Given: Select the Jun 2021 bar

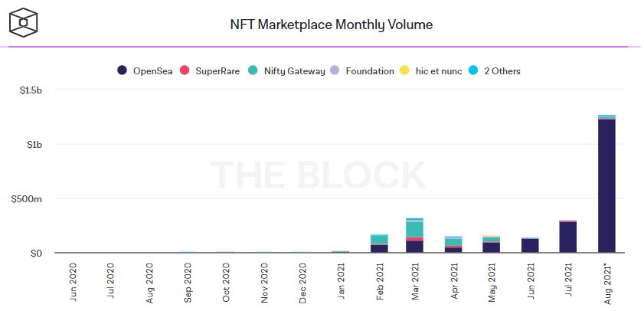Looking at the screenshot, I should point(530,245).
